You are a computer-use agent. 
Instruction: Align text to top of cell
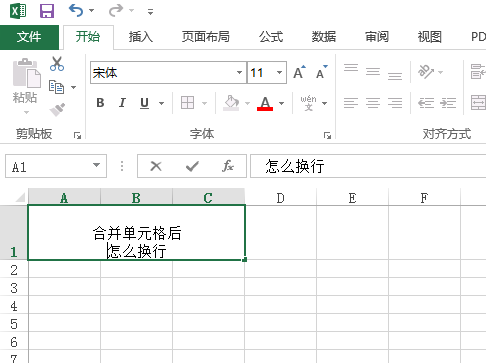tap(351, 68)
